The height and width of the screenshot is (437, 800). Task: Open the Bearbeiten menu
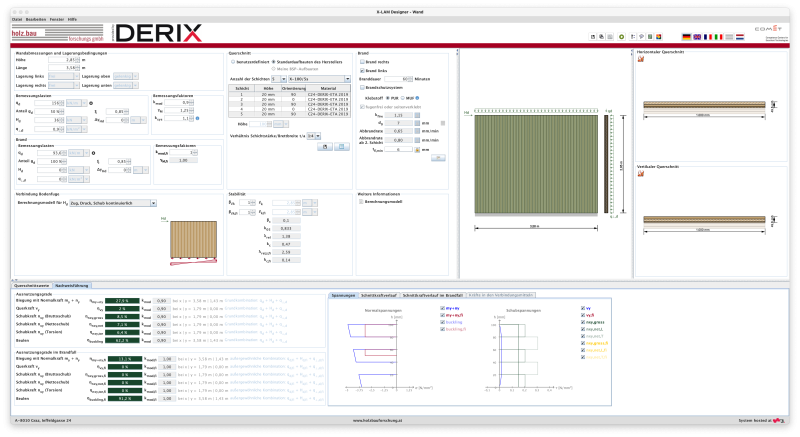36,19
